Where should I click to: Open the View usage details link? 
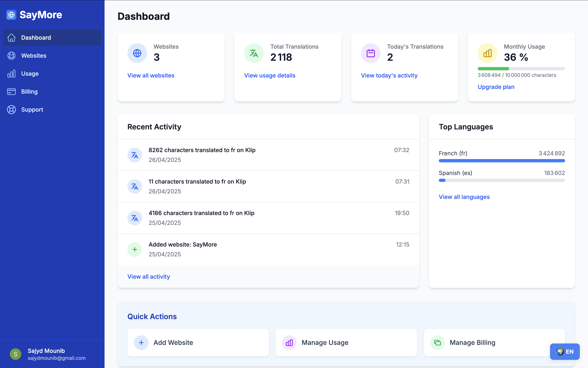(270, 75)
